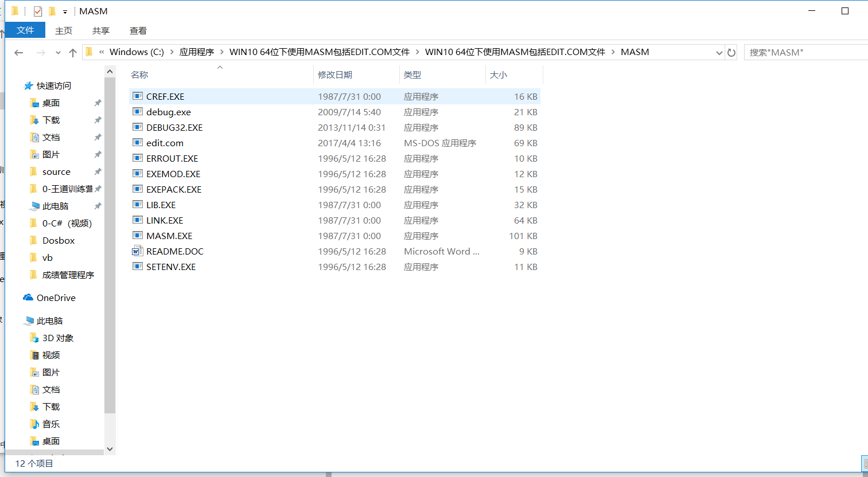Click the Quick access star icon
868x477 pixels.
coord(28,85)
